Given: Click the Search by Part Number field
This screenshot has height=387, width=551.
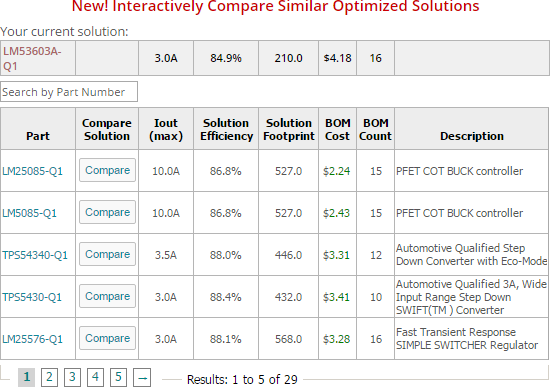Looking at the screenshot, I should tap(69, 92).
